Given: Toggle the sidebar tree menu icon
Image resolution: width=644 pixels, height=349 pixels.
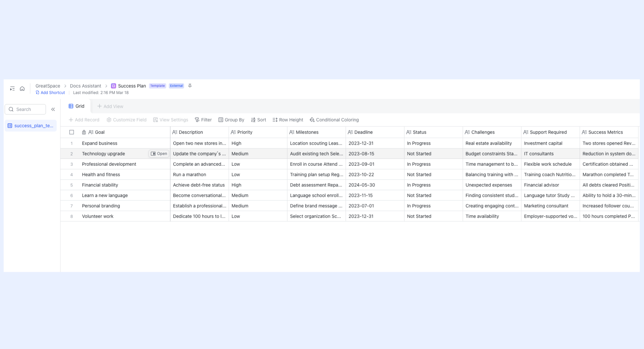Looking at the screenshot, I should click(x=12, y=89).
